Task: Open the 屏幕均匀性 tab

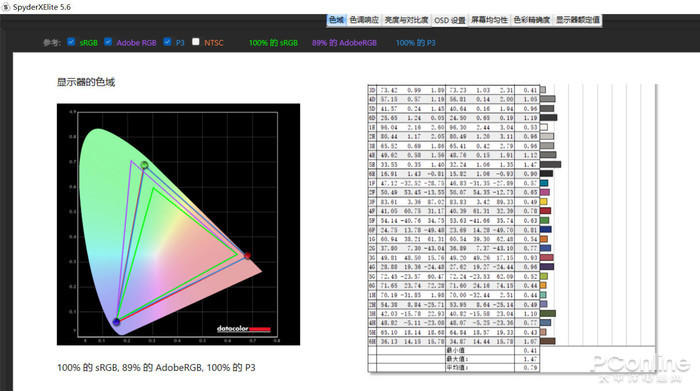Action: 490,20
